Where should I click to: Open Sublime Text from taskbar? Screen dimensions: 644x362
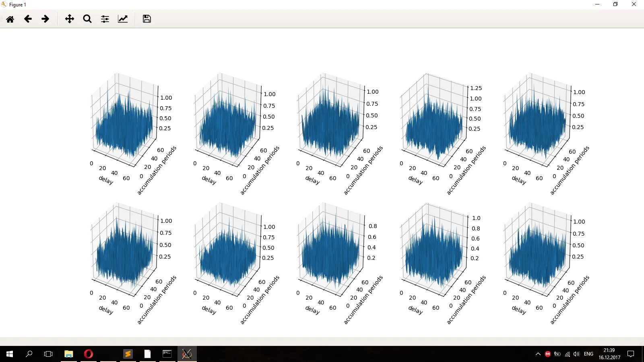click(x=128, y=354)
